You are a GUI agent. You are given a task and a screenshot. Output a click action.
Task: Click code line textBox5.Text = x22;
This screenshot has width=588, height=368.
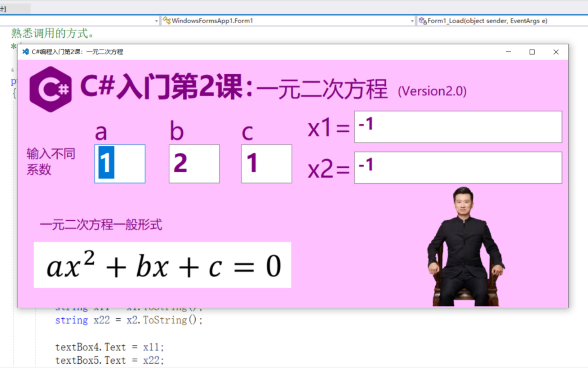click(x=109, y=361)
